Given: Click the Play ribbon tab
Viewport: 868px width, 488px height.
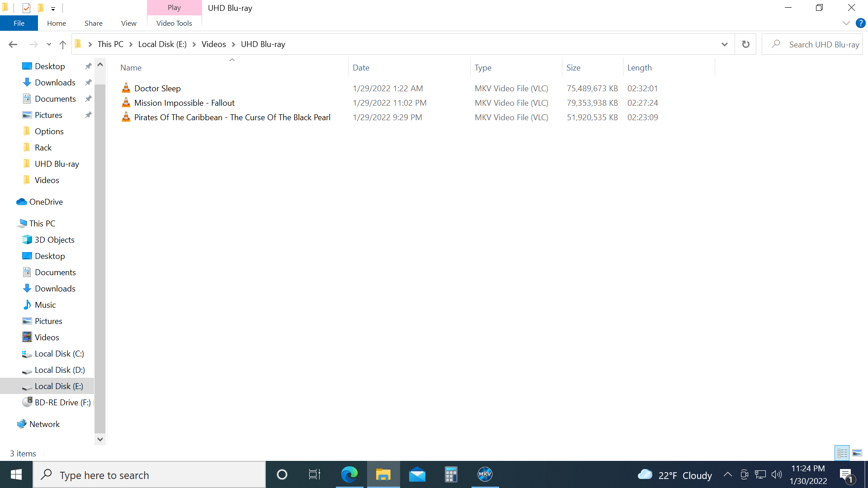Looking at the screenshot, I should click(174, 7).
